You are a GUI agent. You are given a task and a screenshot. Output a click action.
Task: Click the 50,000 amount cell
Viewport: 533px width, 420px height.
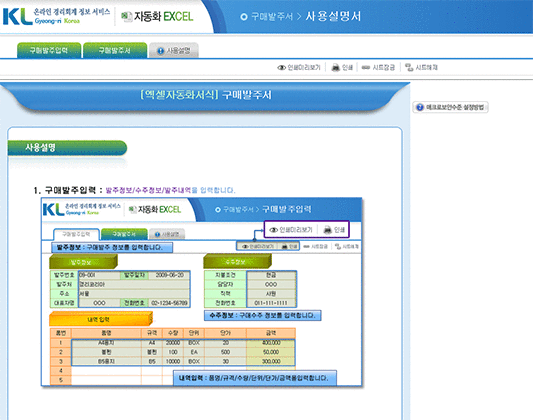(271, 352)
